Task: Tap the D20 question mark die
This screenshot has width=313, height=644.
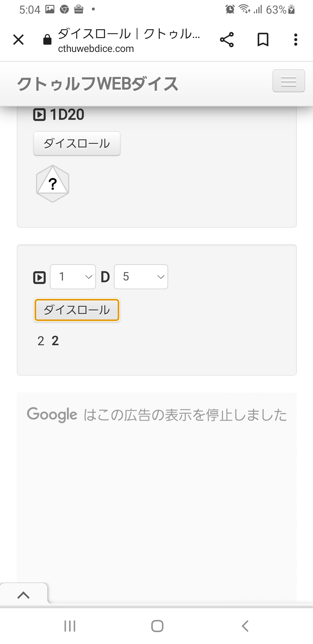Action: click(52, 184)
